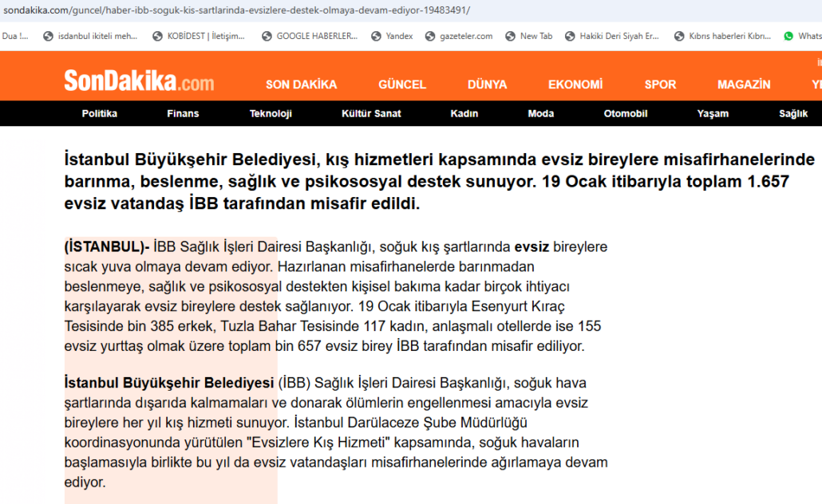Switch to the SPOR section

660,85
